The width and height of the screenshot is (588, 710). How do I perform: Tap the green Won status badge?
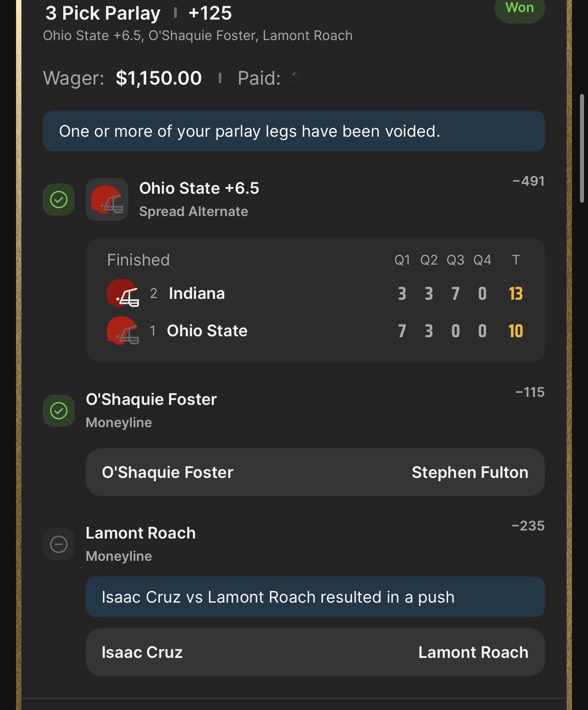coord(519,8)
